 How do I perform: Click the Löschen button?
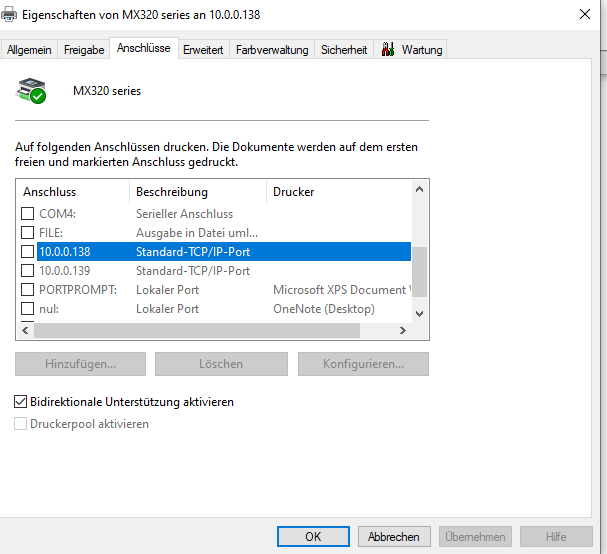221,364
